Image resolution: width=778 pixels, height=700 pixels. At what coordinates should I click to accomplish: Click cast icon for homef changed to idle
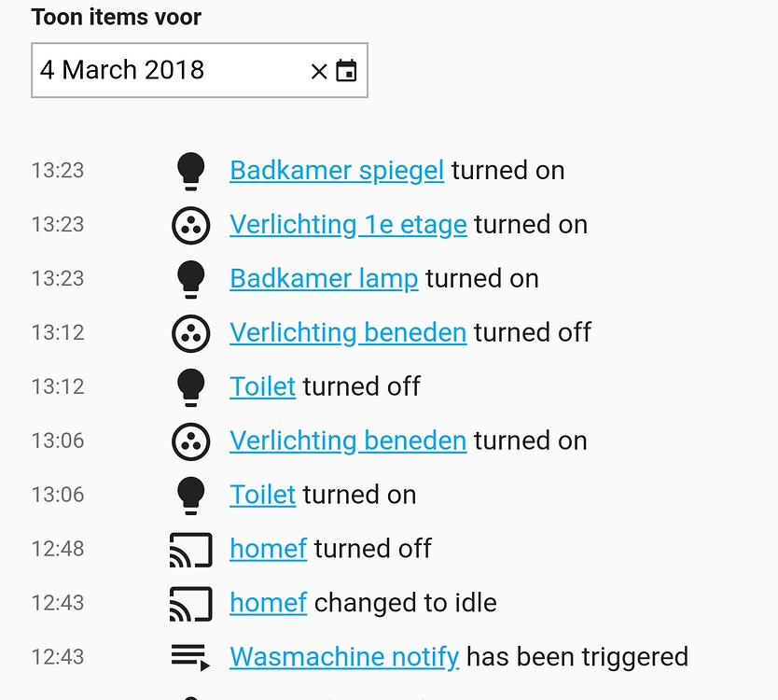pyautogui.click(x=190, y=604)
